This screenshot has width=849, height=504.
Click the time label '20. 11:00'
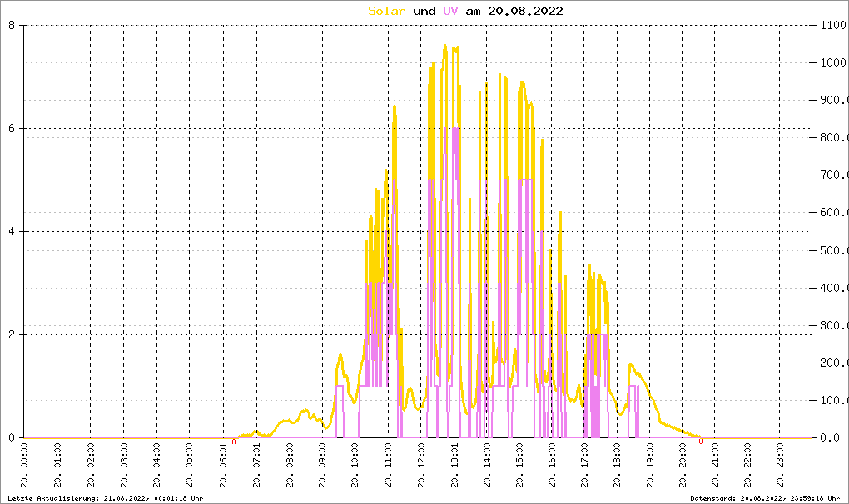388,466
